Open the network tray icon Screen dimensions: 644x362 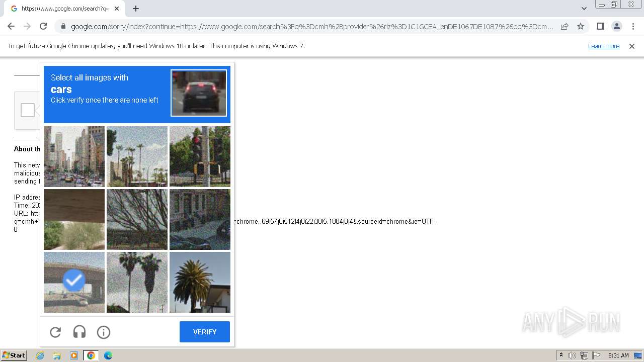point(584,355)
